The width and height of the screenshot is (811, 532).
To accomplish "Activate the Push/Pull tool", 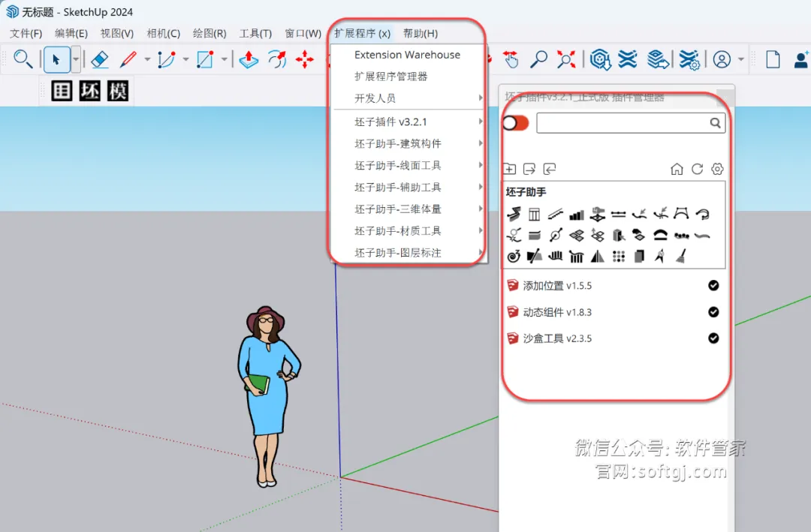I will point(249,59).
